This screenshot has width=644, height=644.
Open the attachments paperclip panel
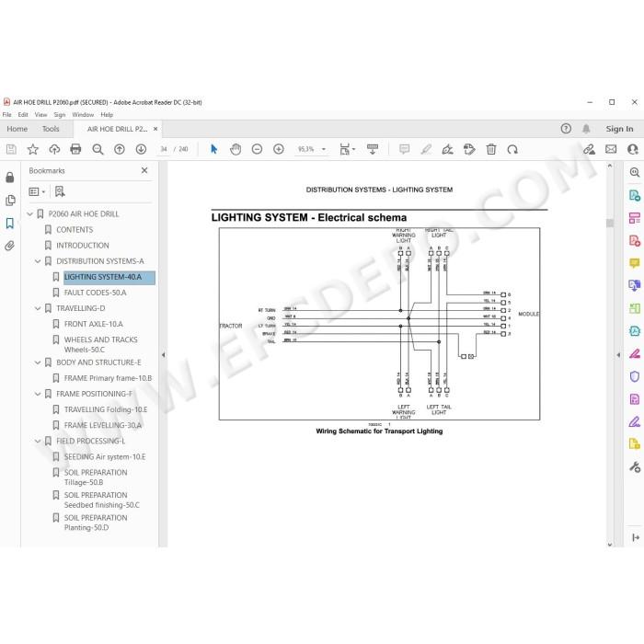(x=10, y=246)
